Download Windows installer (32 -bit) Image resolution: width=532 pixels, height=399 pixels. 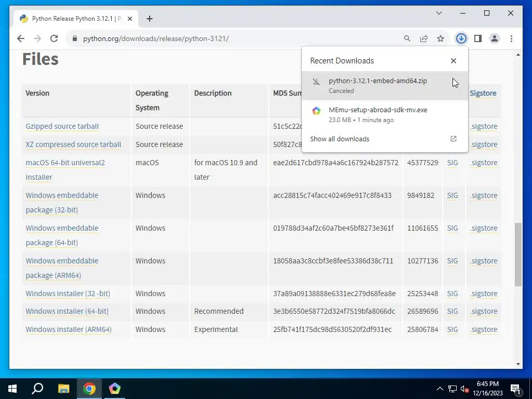click(x=68, y=294)
